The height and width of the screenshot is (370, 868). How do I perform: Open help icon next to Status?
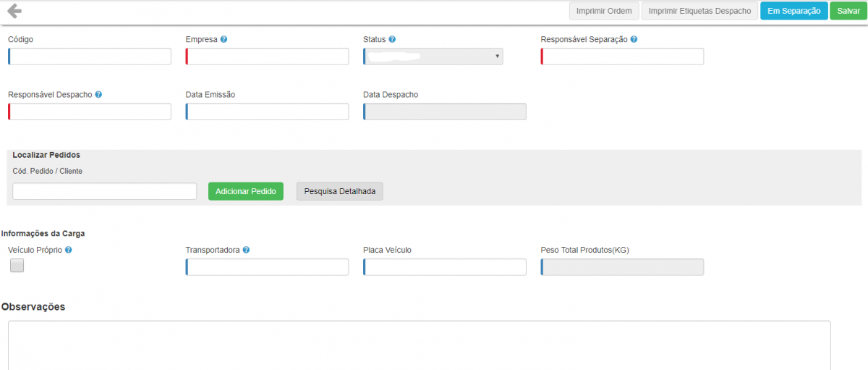392,39
